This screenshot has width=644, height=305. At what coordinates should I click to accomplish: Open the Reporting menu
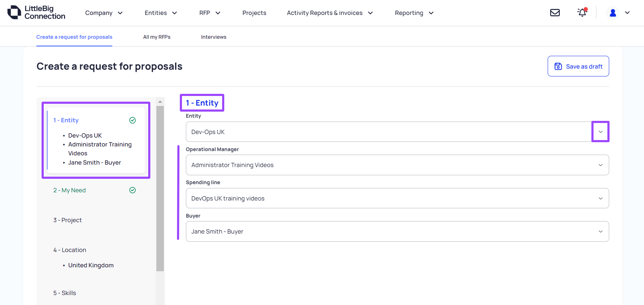[x=414, y=13]
